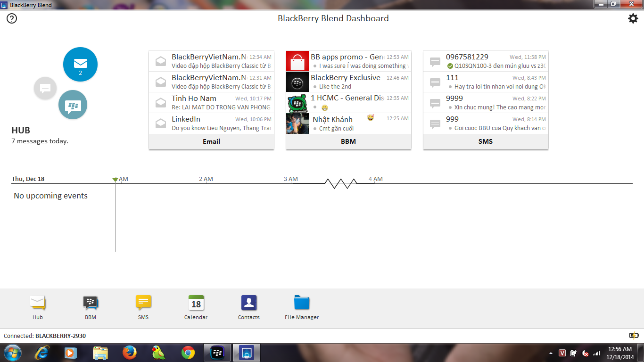Viewport: 644px width, 362px height.
Task: Click the green current-time marker on timeline
Action: 115,180
